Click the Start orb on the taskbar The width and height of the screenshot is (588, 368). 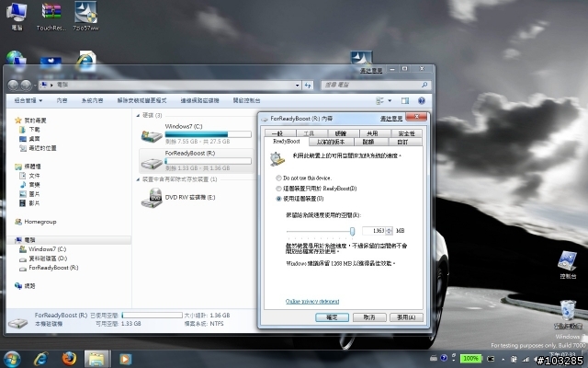tap(12, 359)
